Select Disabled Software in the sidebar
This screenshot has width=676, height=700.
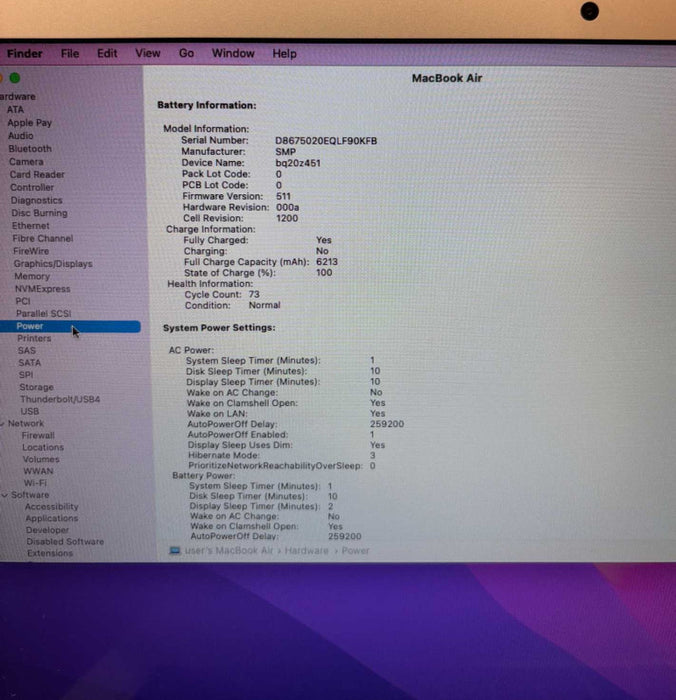tap(65, 542)
